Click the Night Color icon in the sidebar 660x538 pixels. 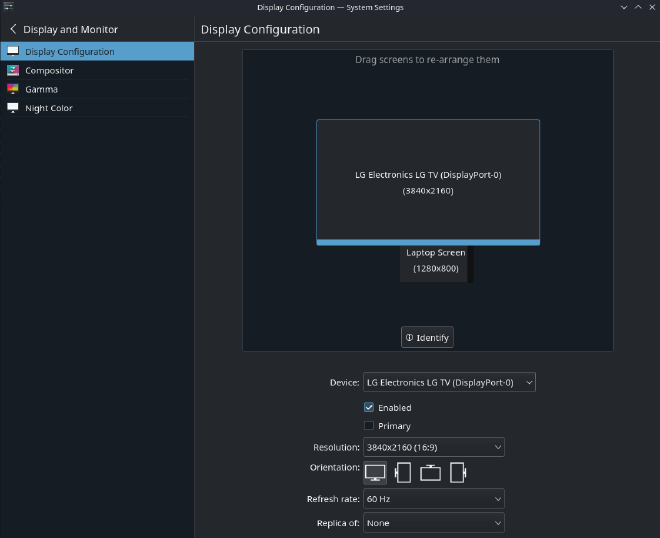[13, 108]
